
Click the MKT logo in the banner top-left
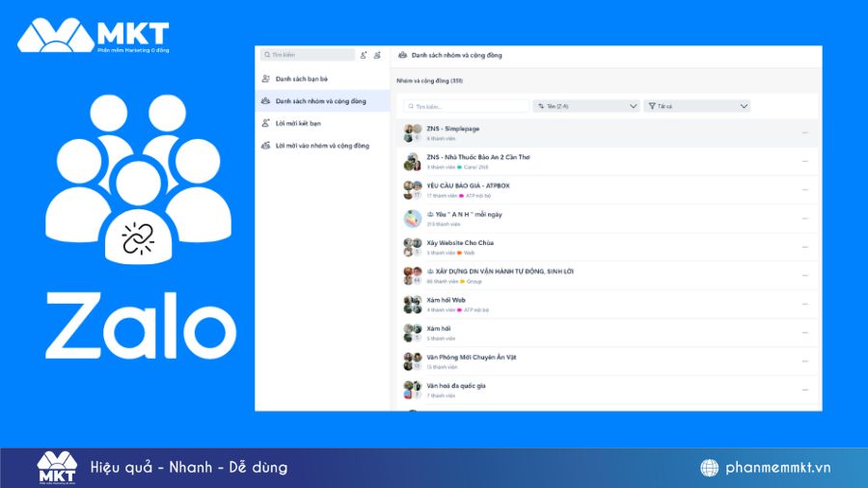coord(93,36)
